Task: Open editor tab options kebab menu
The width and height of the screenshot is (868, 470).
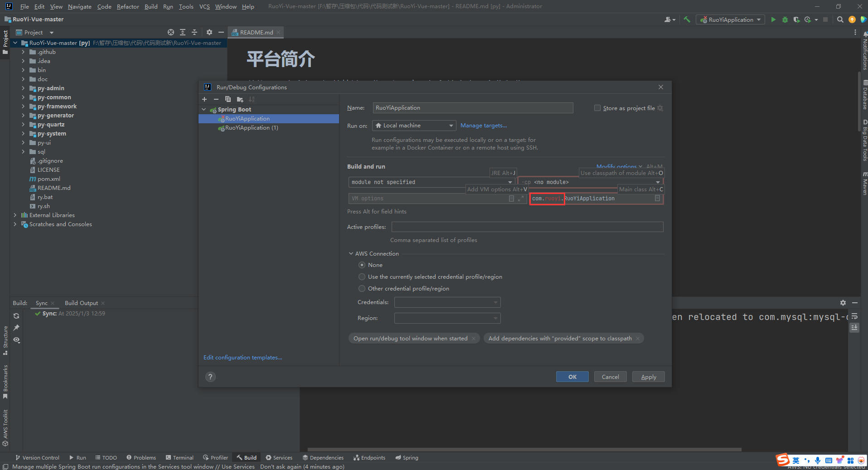Action: (855, 32)
